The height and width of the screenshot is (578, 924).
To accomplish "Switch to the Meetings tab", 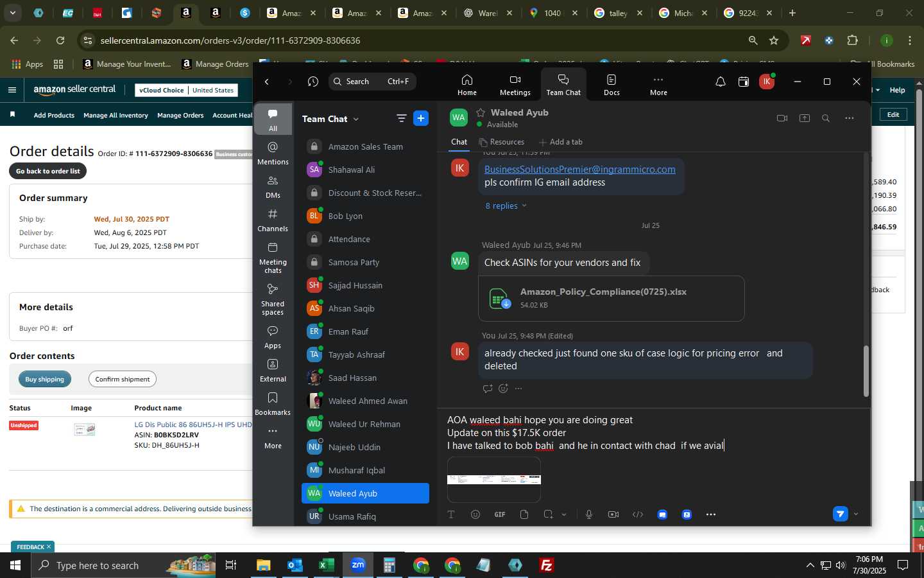I will click(x=515, y=84).
